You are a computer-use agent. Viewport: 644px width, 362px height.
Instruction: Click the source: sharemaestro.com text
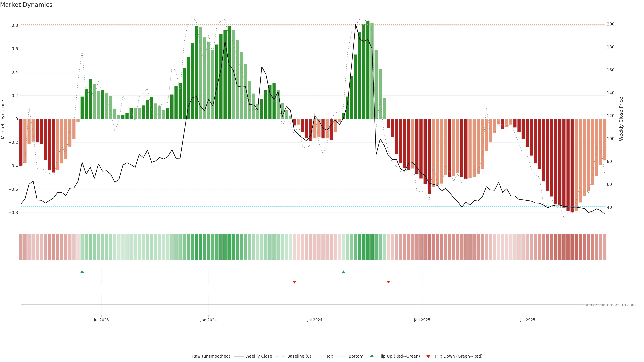(x=609, y=305)
